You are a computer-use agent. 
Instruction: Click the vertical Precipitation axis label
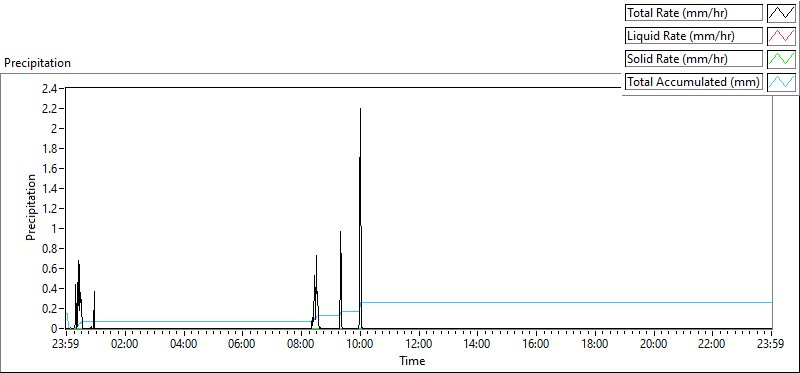31,208
